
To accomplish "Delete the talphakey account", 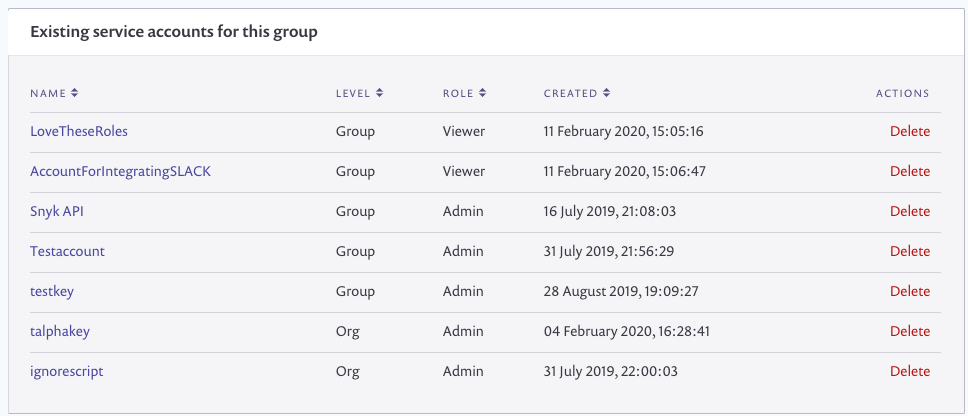I will [909, 331].
